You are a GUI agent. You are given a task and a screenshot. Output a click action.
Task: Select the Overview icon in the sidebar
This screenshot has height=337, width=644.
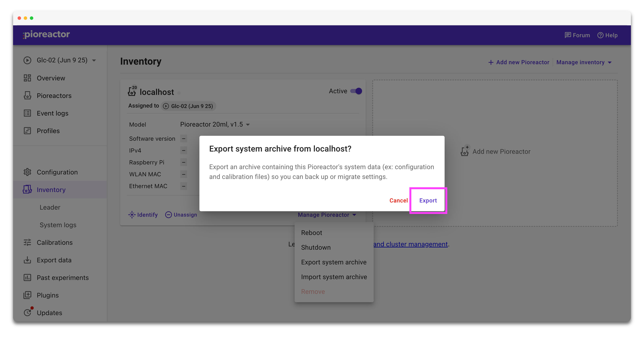click(27, 78)
